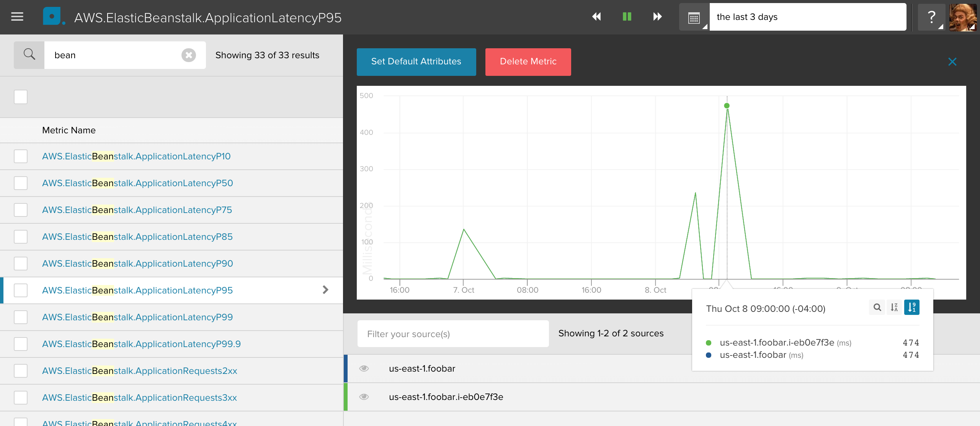980x426 pixels.
Task: Sort tooltip sources by value
Action: [911, 307]
